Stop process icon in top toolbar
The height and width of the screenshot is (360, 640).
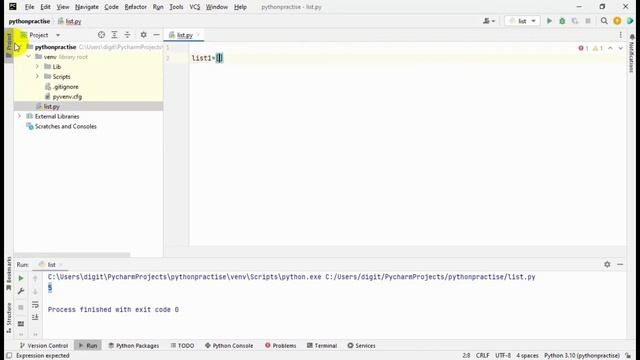[588, 21]
